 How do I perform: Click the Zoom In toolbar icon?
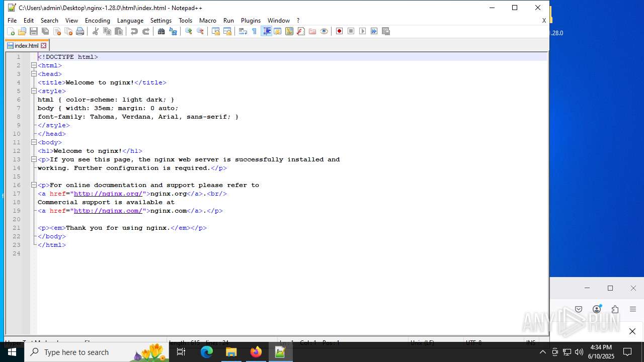tap(188, 31)
